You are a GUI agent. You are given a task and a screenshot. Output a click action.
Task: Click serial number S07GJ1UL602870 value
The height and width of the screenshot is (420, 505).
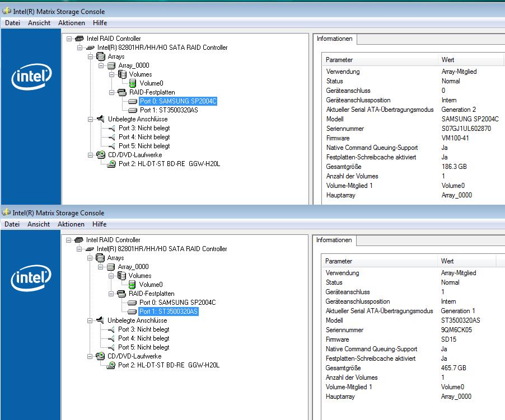coord(466,129)
